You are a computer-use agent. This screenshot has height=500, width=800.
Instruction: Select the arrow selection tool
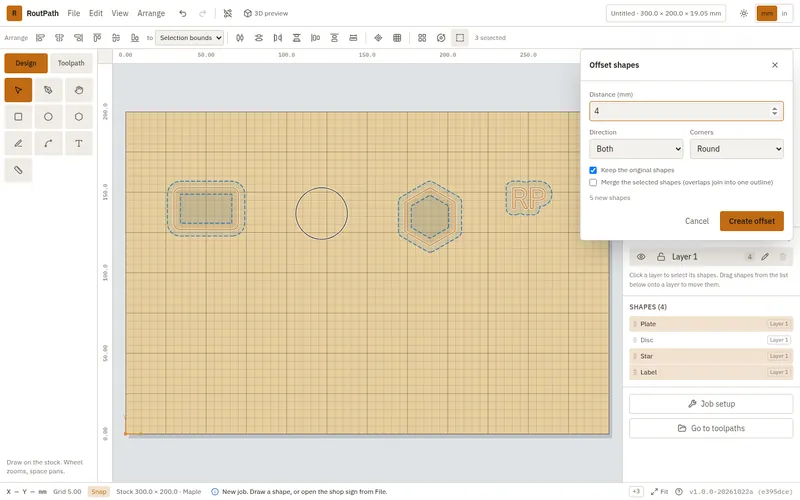tap(18, 90)
